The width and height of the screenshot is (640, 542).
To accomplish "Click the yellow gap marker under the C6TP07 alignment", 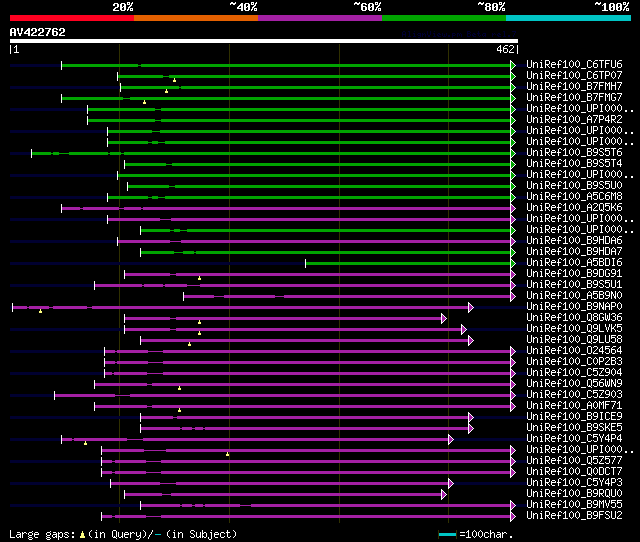I will point(174,80).
